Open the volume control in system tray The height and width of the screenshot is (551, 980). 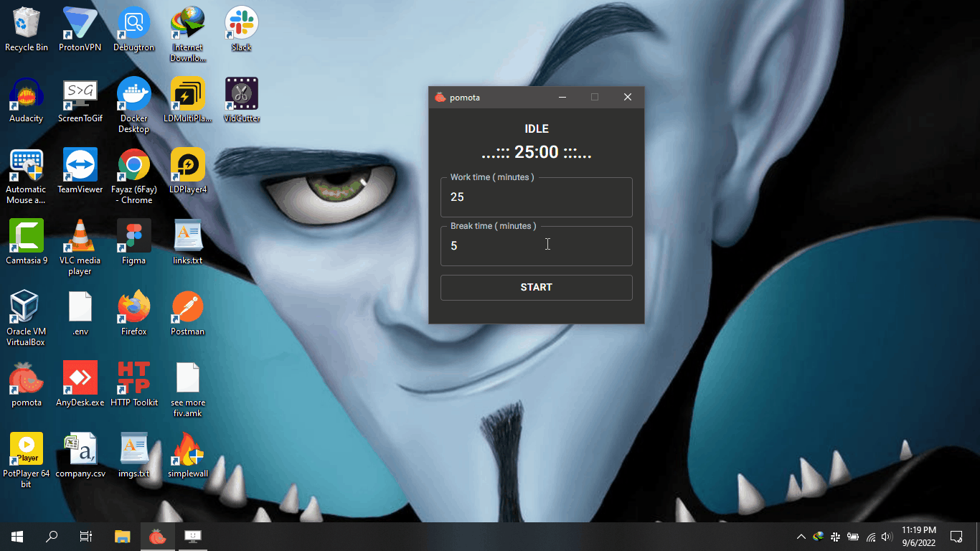click(887, 537)
